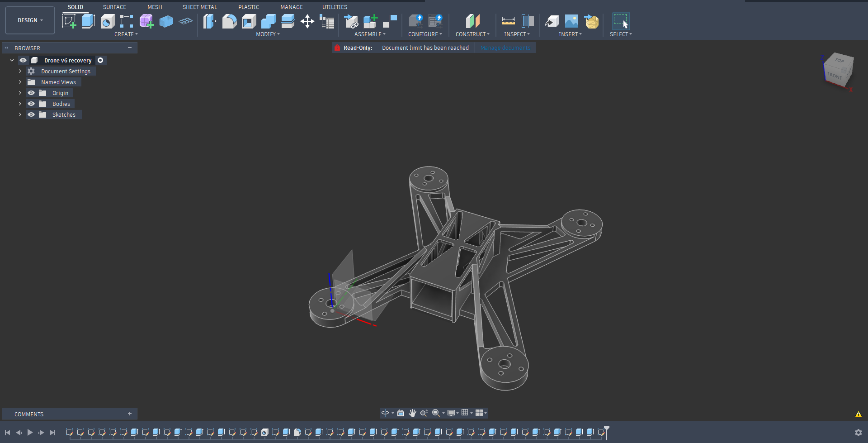868x443 pixels.
Task: Select the Measure ruler tool
Action: pyautogui.click(x=508, y=21)
